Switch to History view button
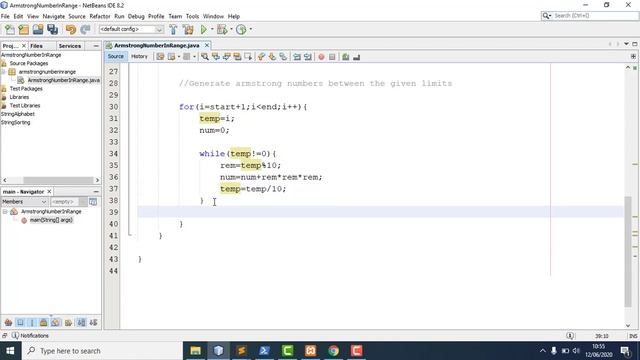The width and height of the screenshot is (640, 360). click(139, 57)
